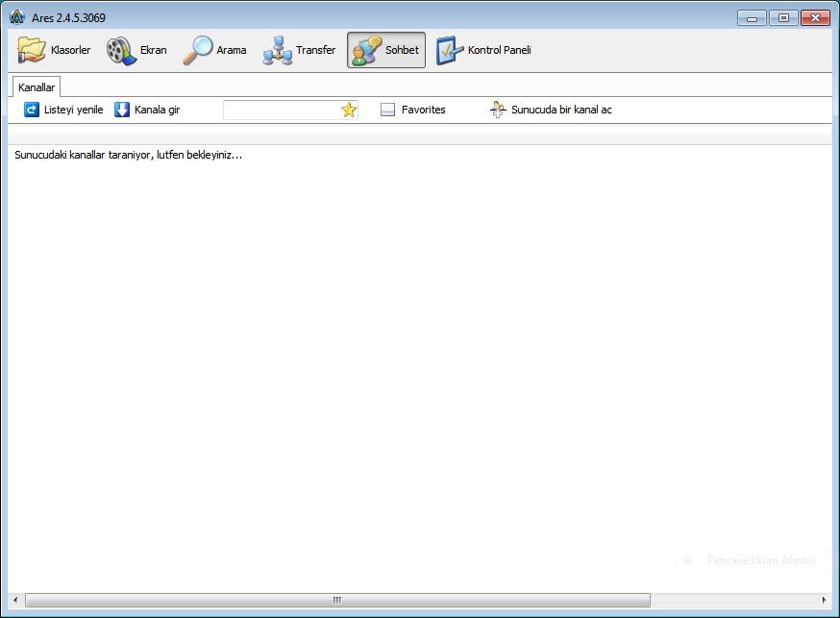Select the Kanallar tab

[x=37, y=87]
